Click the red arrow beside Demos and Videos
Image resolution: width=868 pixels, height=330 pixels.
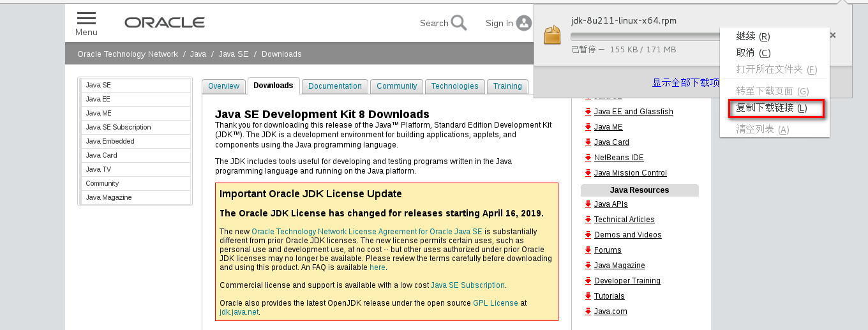588,235
